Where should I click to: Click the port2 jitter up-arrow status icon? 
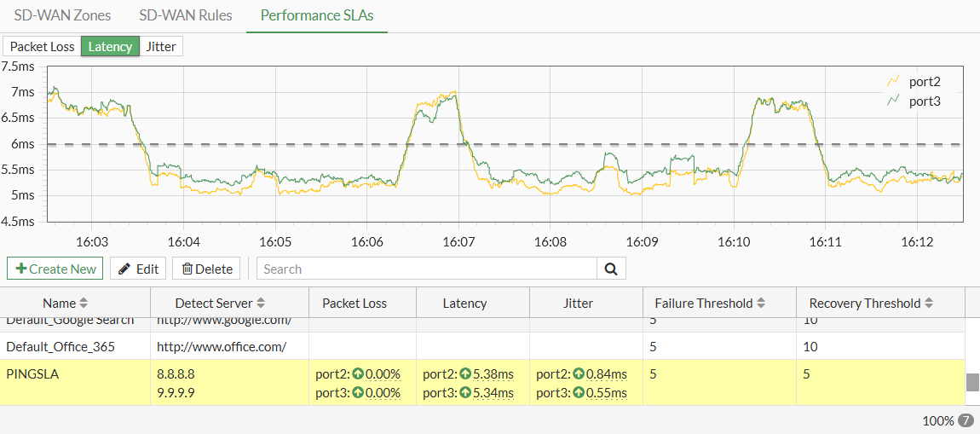point(579,374)
